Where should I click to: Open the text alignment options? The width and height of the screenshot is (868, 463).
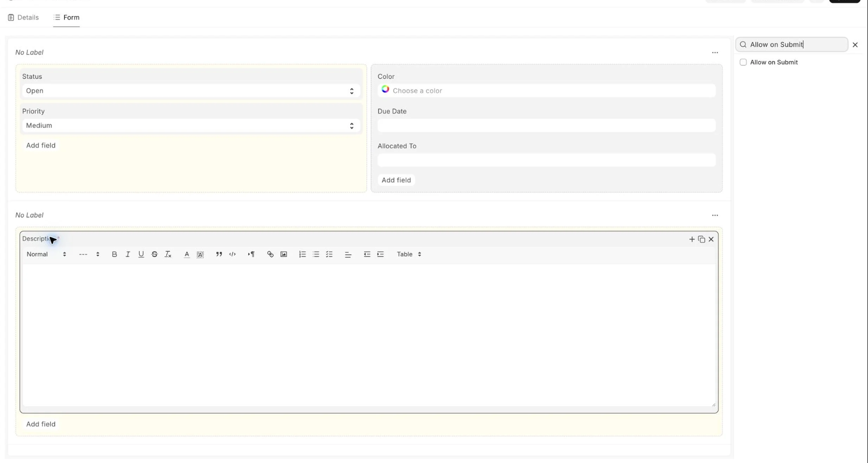click(x=348, y=254)
